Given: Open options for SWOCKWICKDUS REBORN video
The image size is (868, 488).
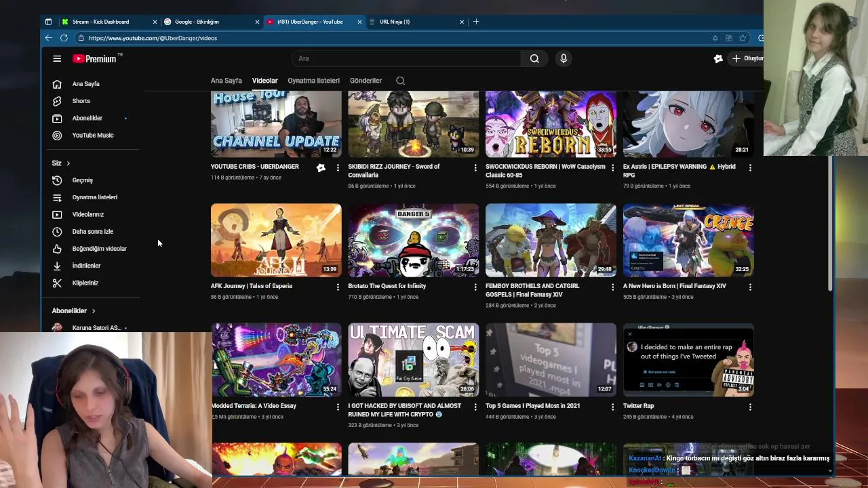Looking at the screenshot, I should click(612, 167).
